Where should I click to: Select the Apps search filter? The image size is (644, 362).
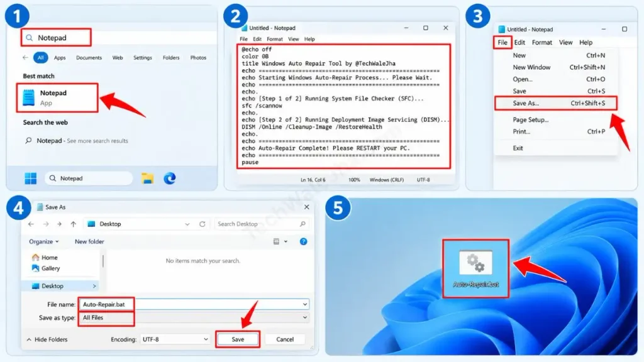[x=60, y=58]
